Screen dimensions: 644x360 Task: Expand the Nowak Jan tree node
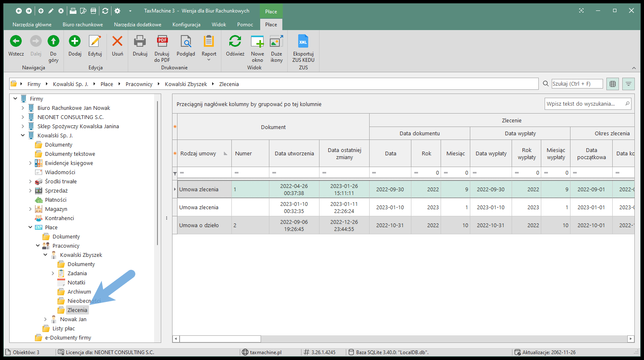point(46,319)
